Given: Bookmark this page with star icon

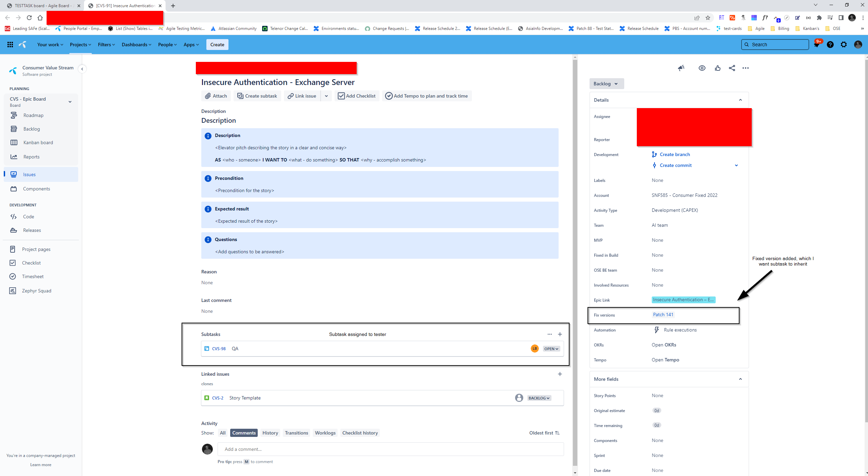Looking at the screenshot, I should coord(708,18).
